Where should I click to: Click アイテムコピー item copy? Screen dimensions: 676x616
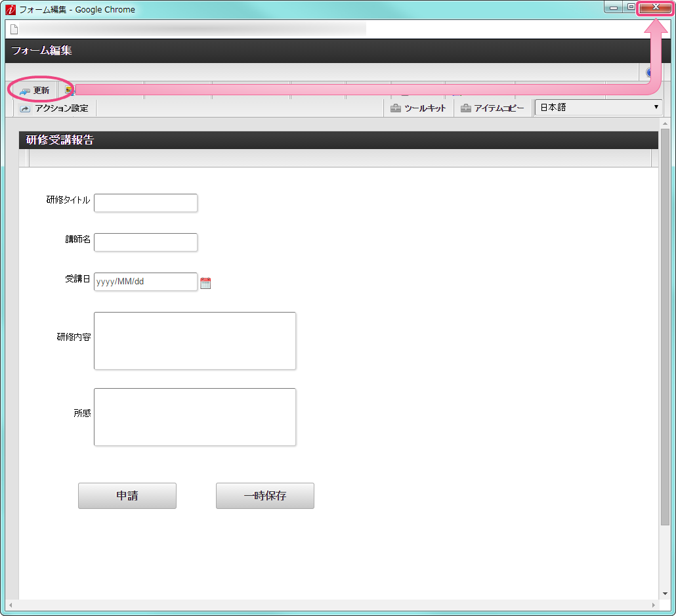pos(492,108)
